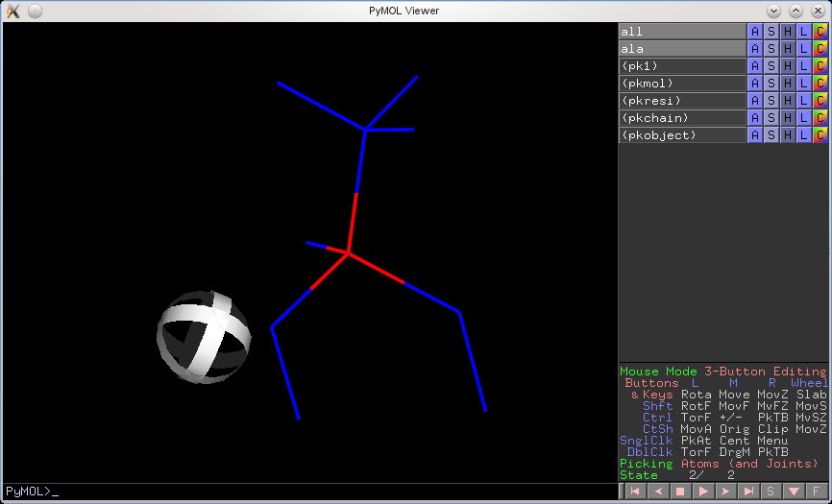The height and width of the screenshot is (504, 832).
Task: Click the stop playback button
Action: click(680, 492)
